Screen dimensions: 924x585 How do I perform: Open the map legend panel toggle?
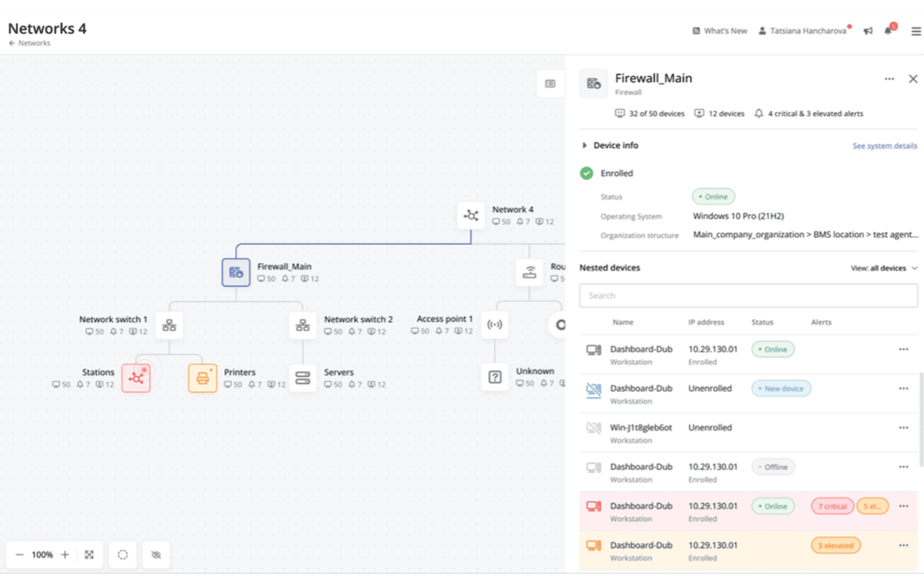tap(550, 83)
